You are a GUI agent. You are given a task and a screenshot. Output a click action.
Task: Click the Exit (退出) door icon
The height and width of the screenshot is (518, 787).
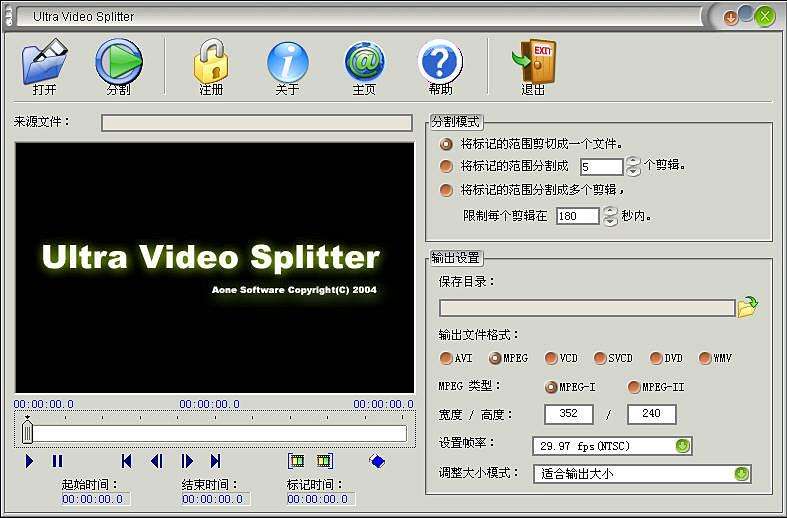click(x=534, y=62)
